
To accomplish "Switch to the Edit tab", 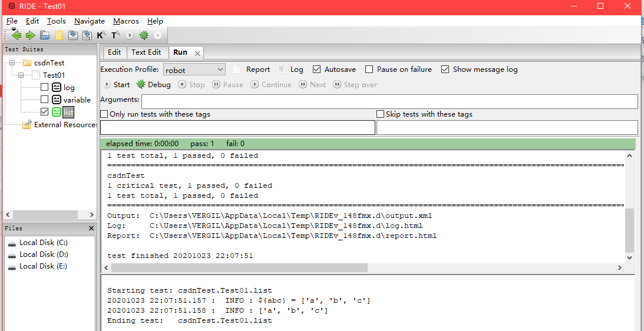I will point(114,52).
